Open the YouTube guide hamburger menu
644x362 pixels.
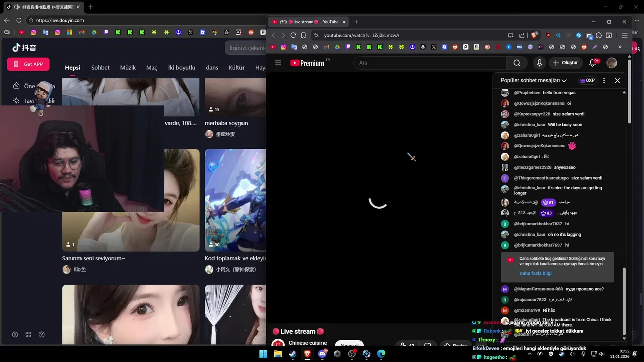tap(278, 63)
